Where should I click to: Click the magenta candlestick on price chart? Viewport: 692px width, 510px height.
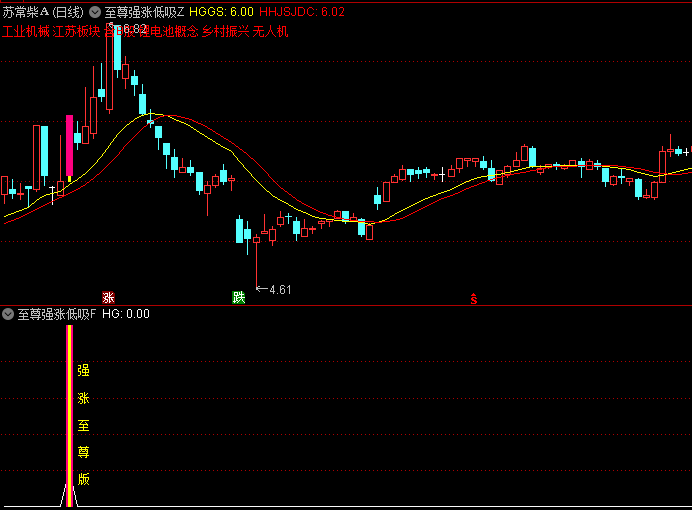[x=69, y=146]
